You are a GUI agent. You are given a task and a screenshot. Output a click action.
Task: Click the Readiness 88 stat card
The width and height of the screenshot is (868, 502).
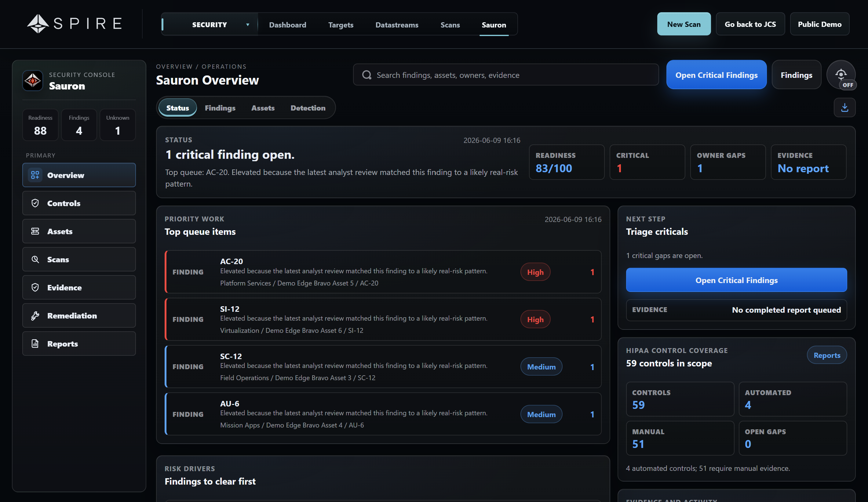tap(40, 125)
